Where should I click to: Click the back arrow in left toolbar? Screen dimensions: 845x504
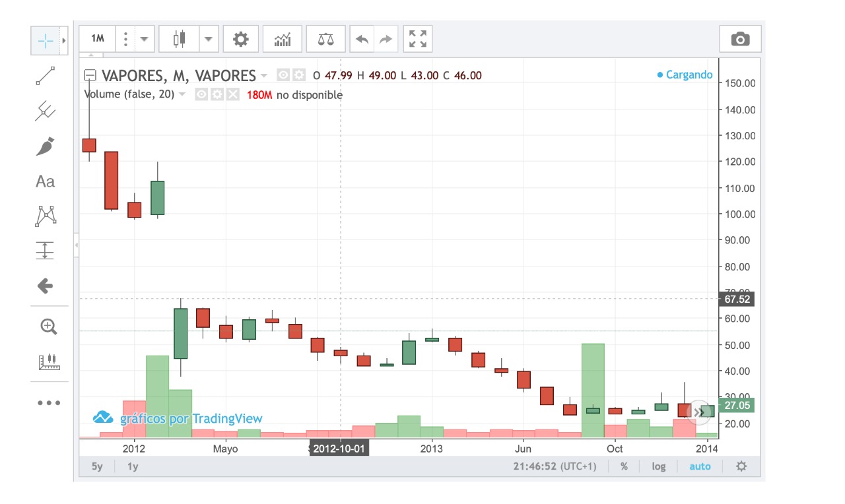46,286
